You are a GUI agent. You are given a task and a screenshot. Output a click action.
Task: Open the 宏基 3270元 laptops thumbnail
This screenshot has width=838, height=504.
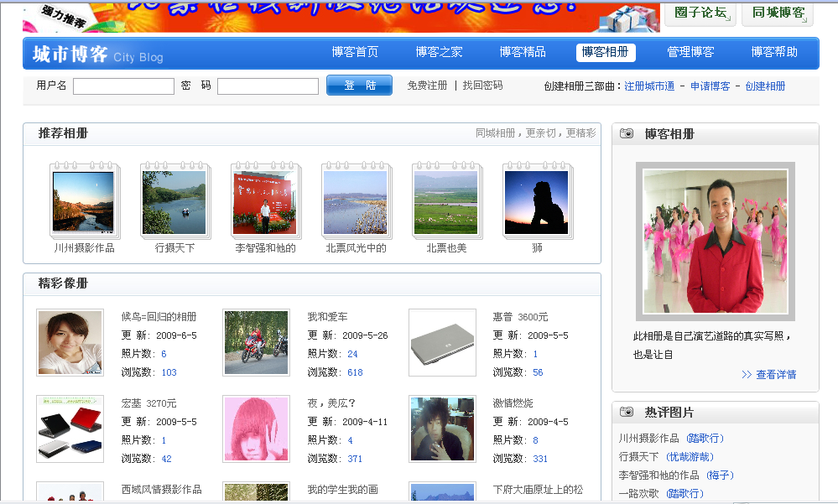click(x=70, y=429)
